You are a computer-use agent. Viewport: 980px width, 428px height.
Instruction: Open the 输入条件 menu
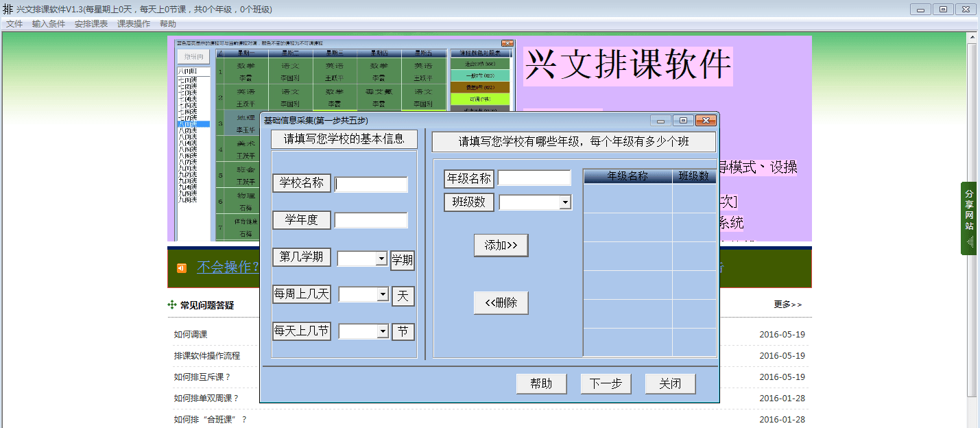click(49, 24)
